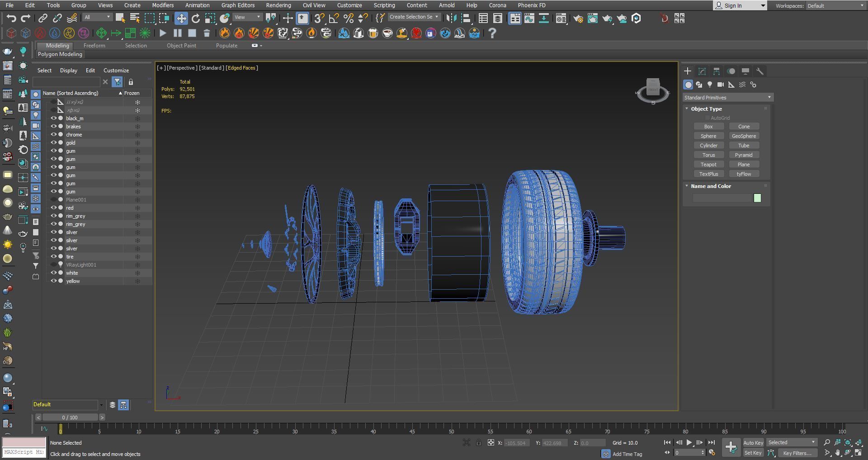Click the Phoenix FD help question mark
The image size is (868, 460).
tap(492, 33)
